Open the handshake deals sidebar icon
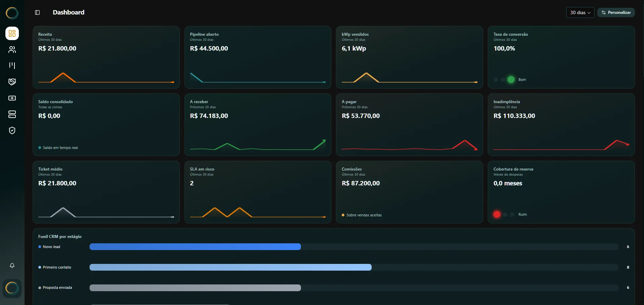This screenshot has width=644, height=305. point(12,82)
